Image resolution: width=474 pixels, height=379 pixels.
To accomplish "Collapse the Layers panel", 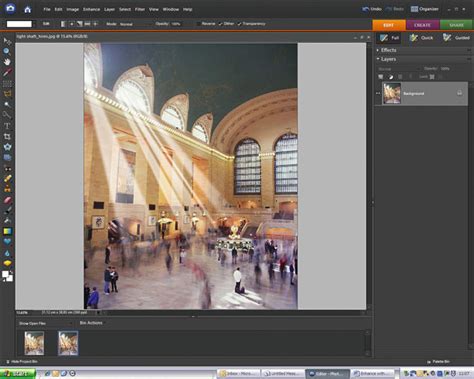I will [x=378, y=59].
